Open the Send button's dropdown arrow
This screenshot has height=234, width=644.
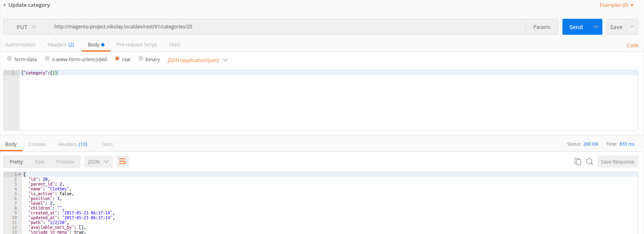596,27
